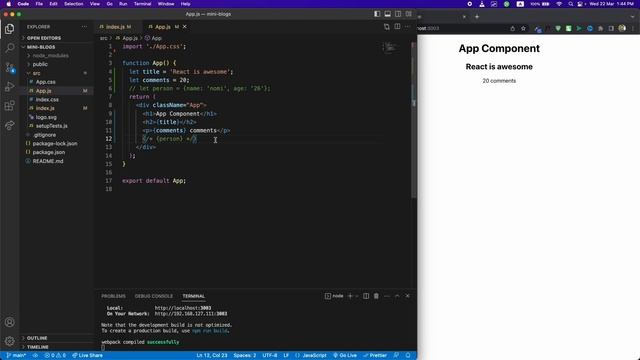Open README.md in the explorer

(x=48, y=161)
